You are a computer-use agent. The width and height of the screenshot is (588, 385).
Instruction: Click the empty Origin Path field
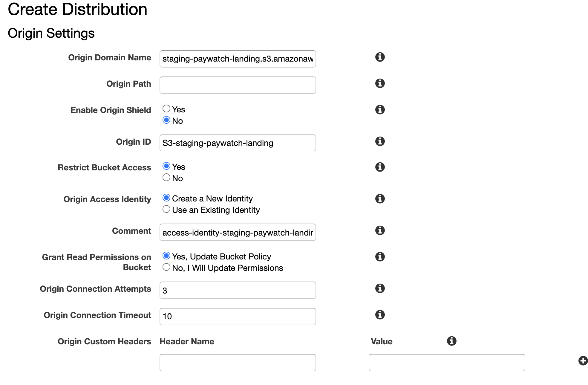point(238,85)
